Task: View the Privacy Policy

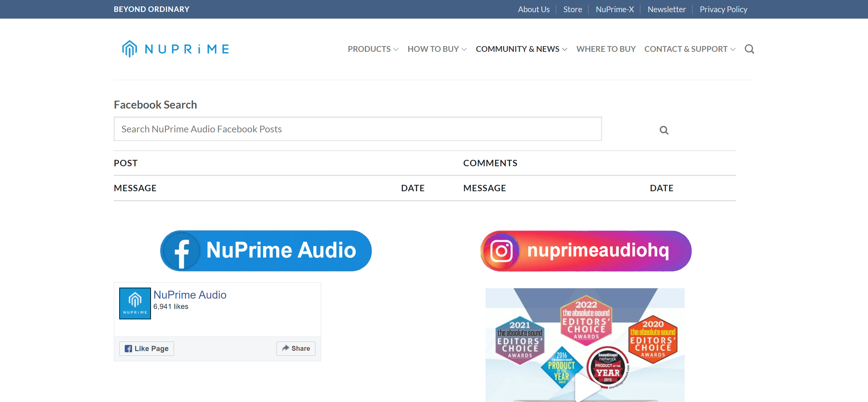Action: (723, 9)
